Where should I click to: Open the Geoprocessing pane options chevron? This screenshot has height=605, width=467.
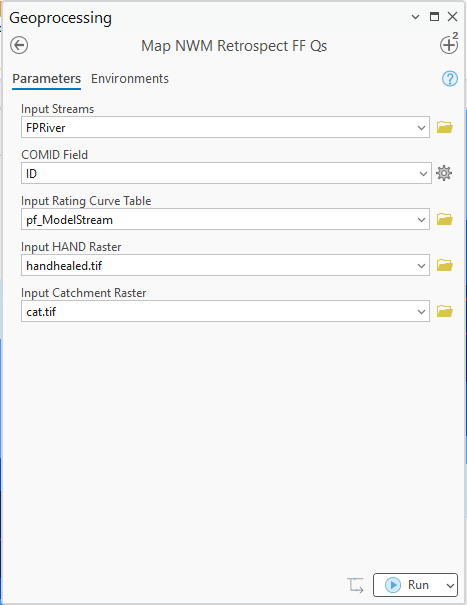(415, 17)
